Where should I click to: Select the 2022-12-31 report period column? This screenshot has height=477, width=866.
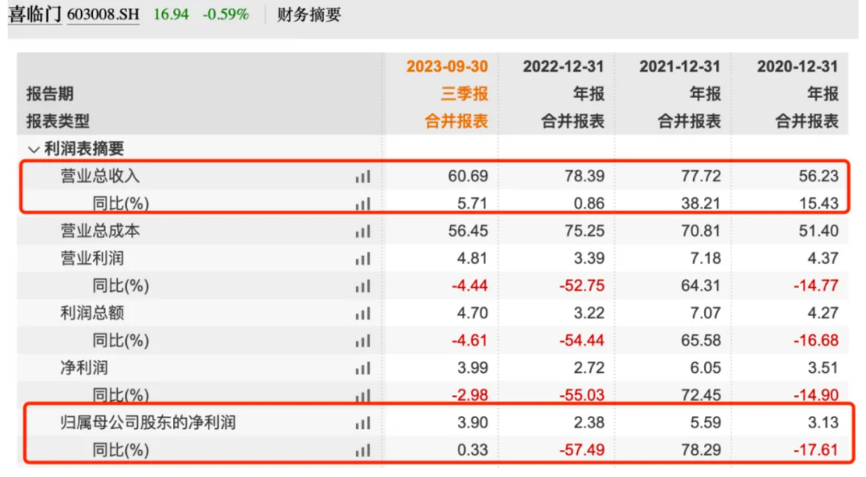563,66
